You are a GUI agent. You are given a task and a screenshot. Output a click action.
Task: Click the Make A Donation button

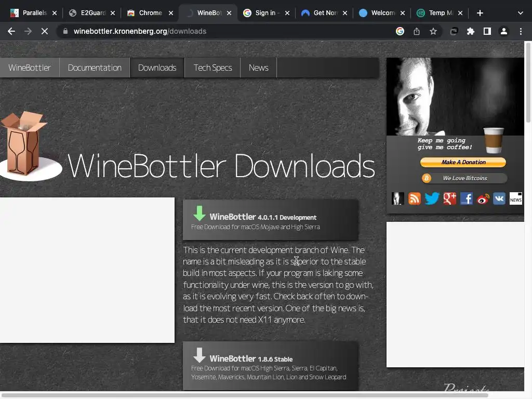point(463,162)
